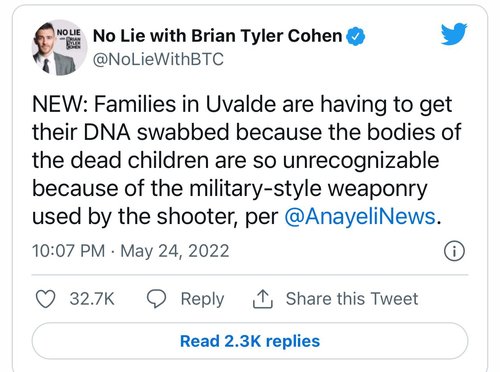The height and width of the screenshot is (372, 500).
Task: Click No Lie with Brian Tyler Cohen name
Action: pyautogui.click(x=218, y=36)
